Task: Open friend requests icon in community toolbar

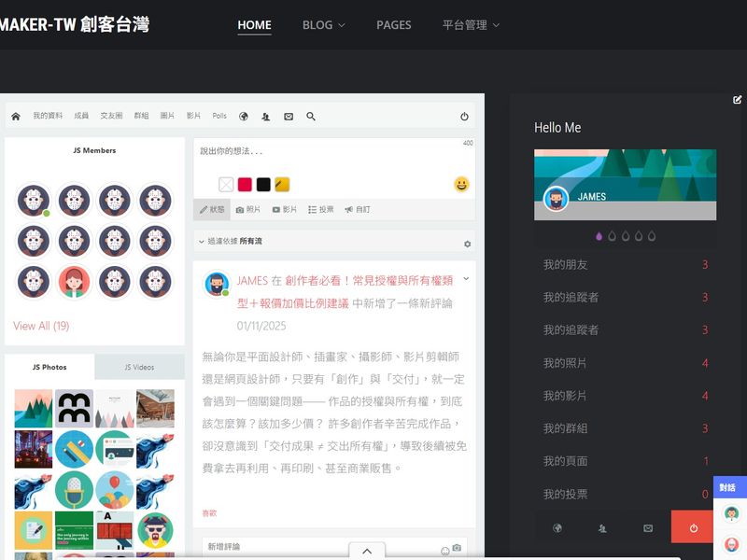Action: tap(266, 116)
